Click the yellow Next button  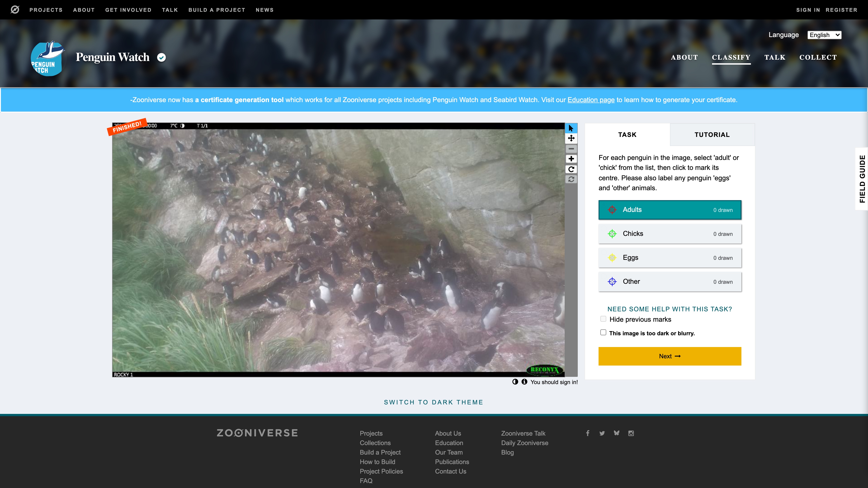pyautogui.click(x=670, y=356)
